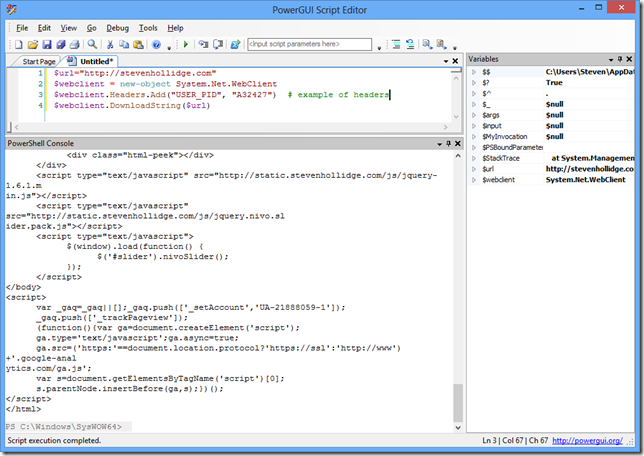Click editor horizontal scroll right arrow

pyautogui.click(x=446, y=127)
